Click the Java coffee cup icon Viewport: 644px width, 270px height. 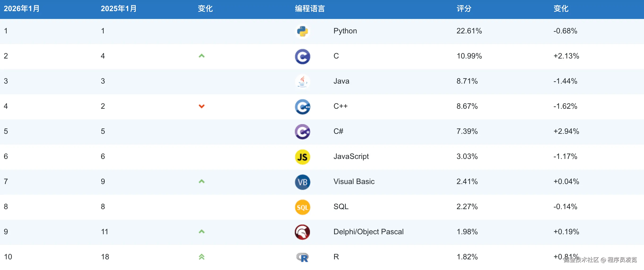(x=302, y=81)
